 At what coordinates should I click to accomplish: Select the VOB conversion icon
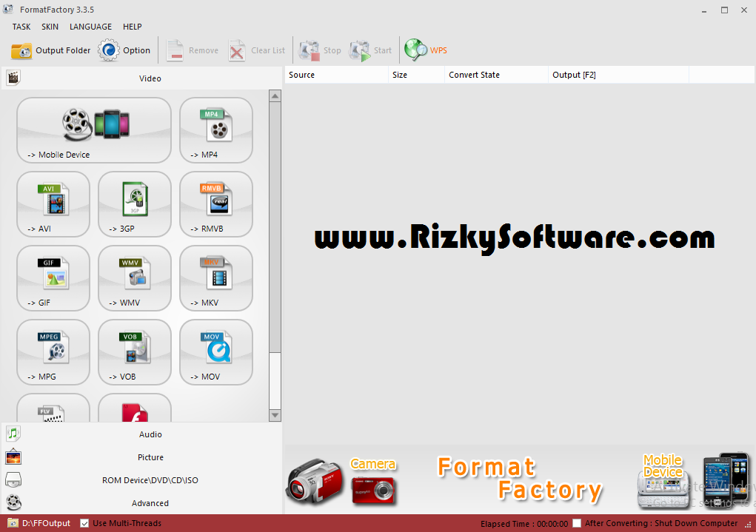(x=135, y=352)
